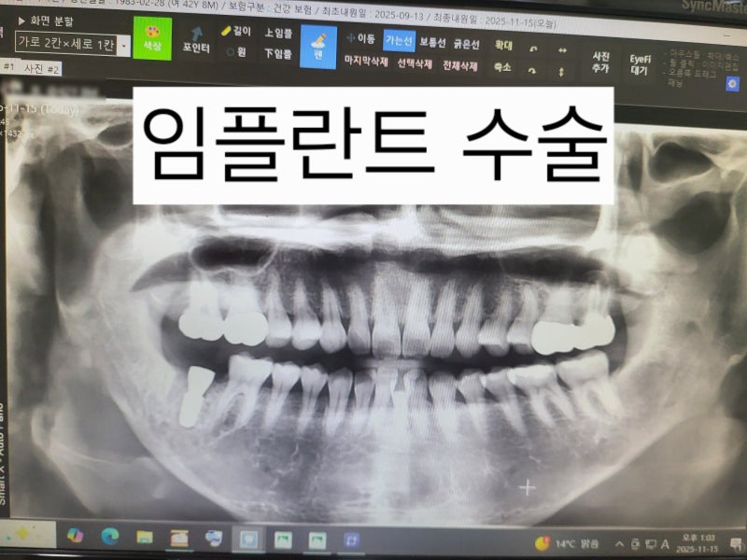This screenshot has width=747, height=560.
Task: Click EyeFi 대기 button
Action: 640,64
